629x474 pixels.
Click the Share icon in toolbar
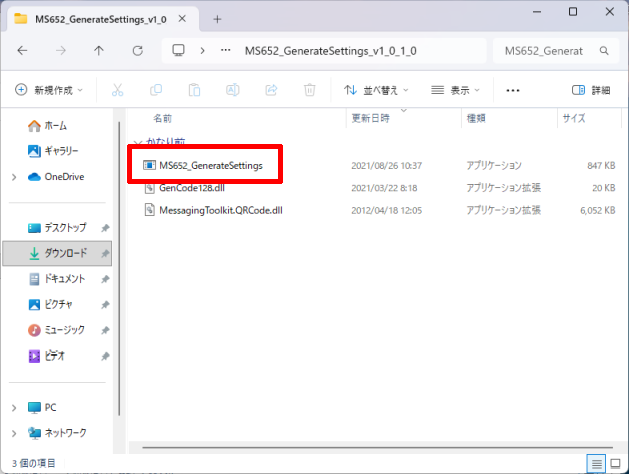[x=271, y=90]
